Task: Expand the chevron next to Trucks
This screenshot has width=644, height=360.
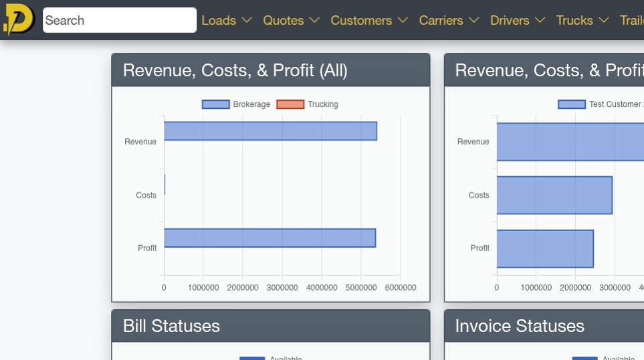Action: tap(604, 20)
